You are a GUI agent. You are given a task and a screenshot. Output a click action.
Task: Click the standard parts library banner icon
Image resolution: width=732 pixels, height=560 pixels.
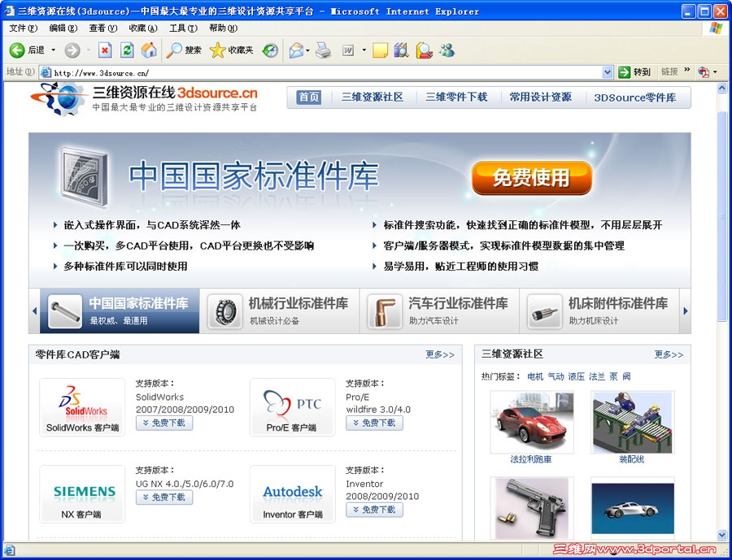coord(84,176)
